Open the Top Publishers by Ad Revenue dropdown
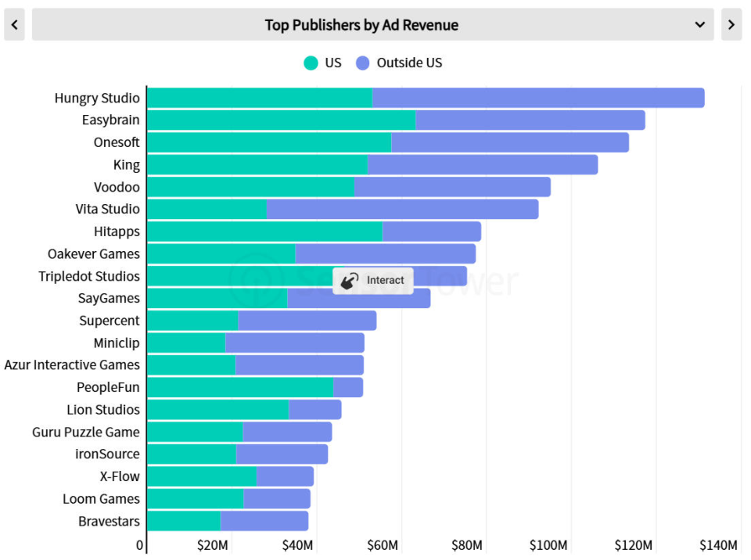Screen dimensions: 751x560 372,24
